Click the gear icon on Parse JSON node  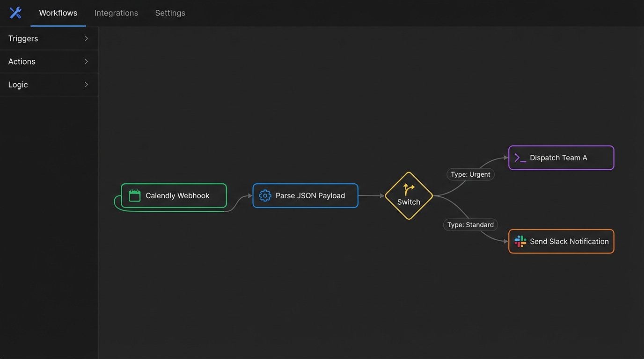265,195
